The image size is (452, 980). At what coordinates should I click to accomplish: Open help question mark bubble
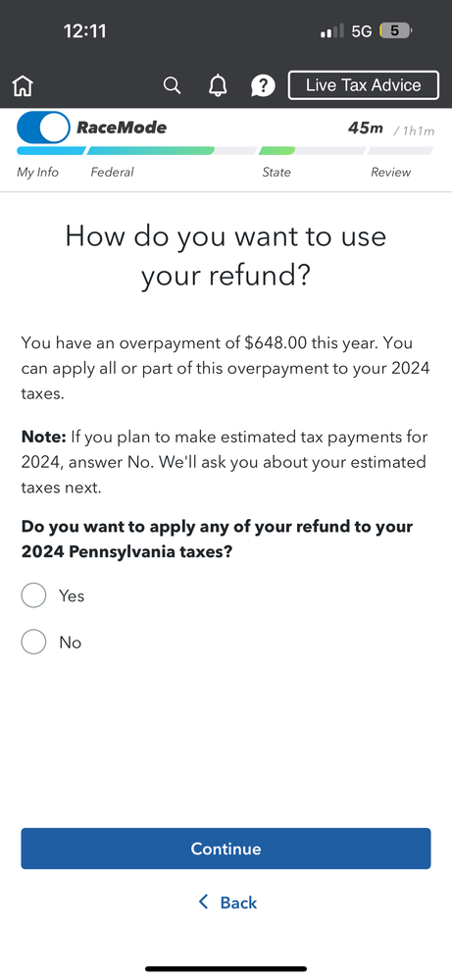(263, 85)
